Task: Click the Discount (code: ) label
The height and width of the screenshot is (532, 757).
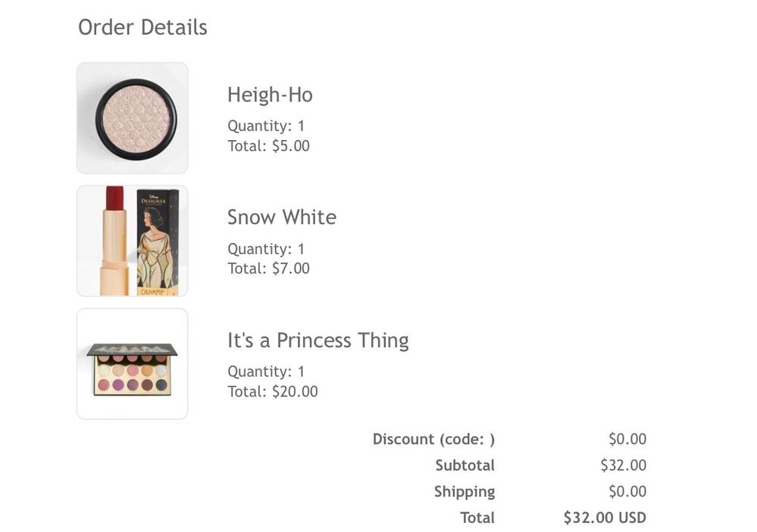Action: 433,439
